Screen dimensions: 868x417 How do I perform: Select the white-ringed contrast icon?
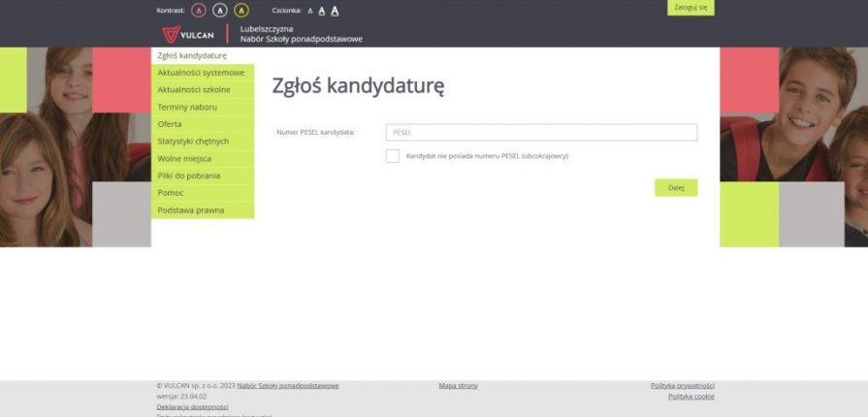click(x=220, y=10)
